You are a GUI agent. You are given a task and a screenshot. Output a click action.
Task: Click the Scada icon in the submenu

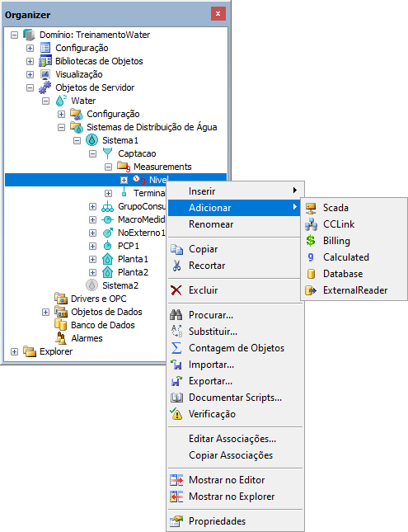coord(310,208)
